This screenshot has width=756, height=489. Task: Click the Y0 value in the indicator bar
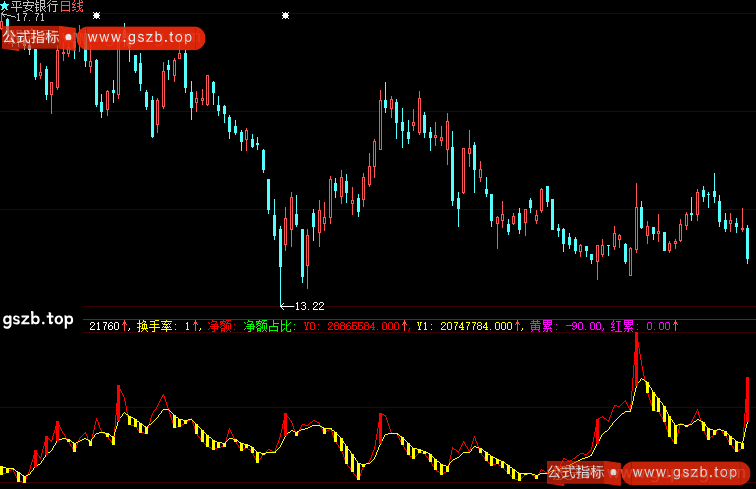click(358, 326)
